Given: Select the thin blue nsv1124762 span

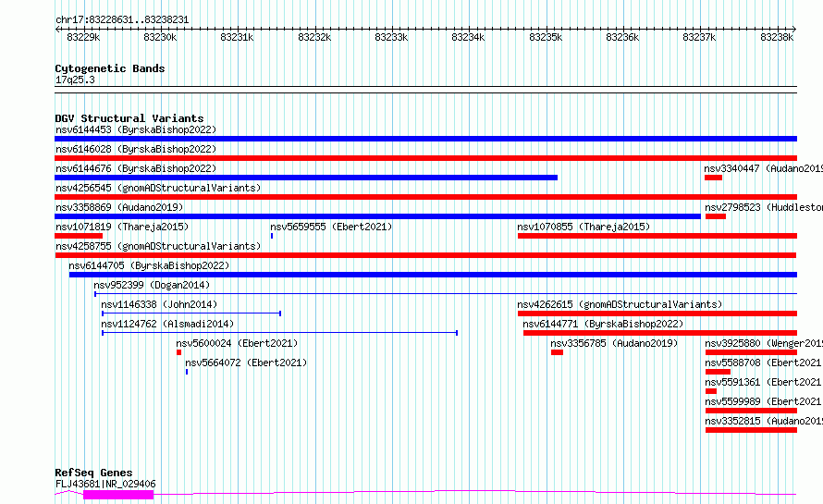Looking at the screenshot, I should (x=280, y=333).
